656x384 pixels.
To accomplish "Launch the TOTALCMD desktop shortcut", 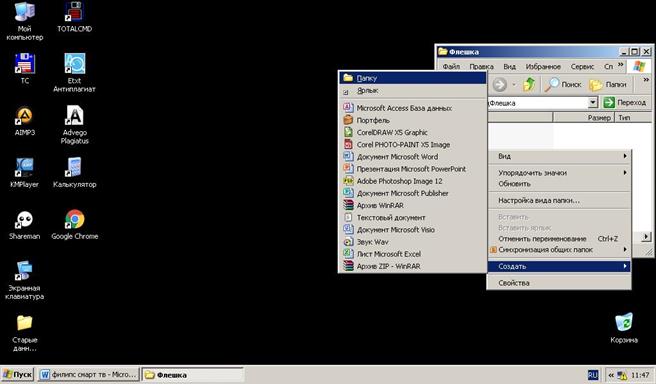I will coord(74,18).
